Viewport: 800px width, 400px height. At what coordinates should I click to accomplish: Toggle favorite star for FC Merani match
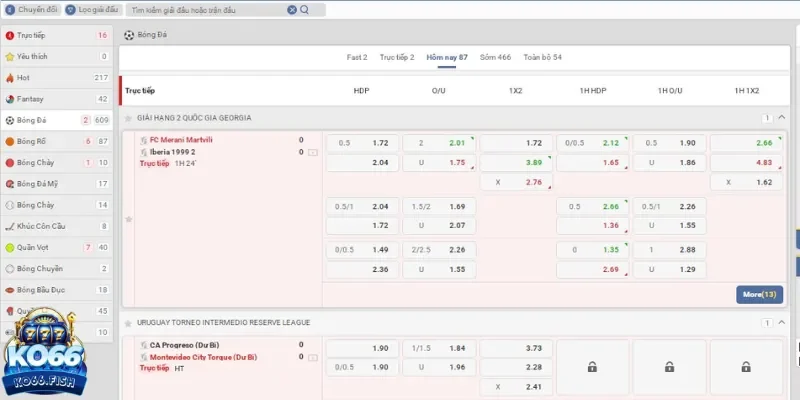[x=128, y=218]
